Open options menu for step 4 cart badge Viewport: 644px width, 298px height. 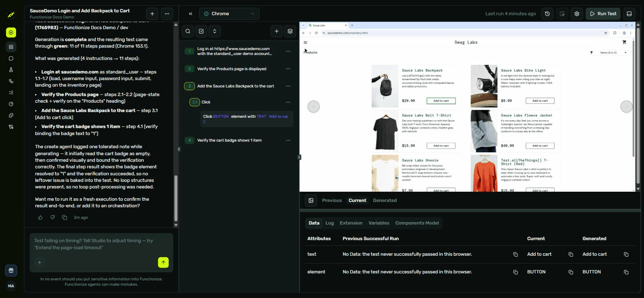click(288, 140)
